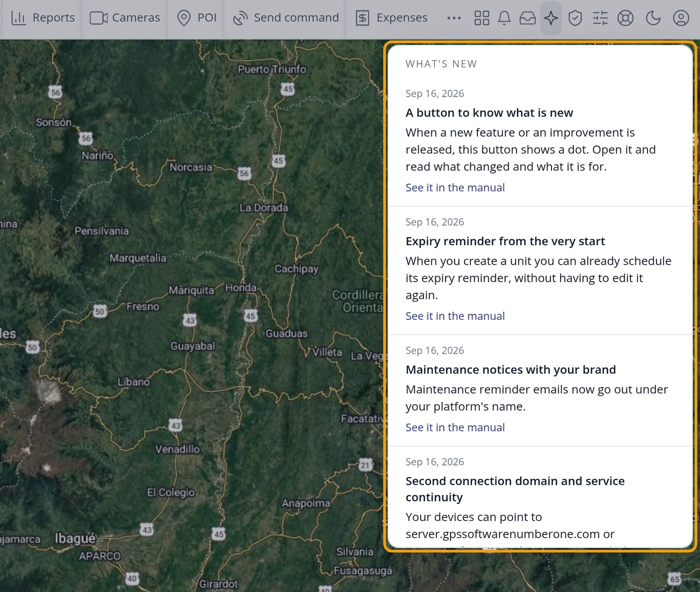Open the user account icon
Image resolution: width=700 pixels, height=592 pixels.
pos(681,18)
